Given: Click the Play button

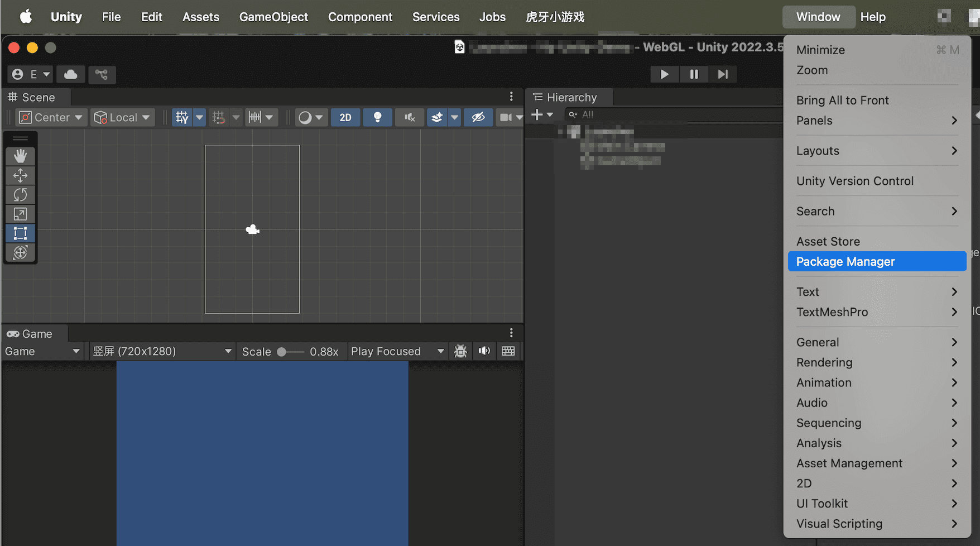Looking at the screenshot, I should pos(664,74).
